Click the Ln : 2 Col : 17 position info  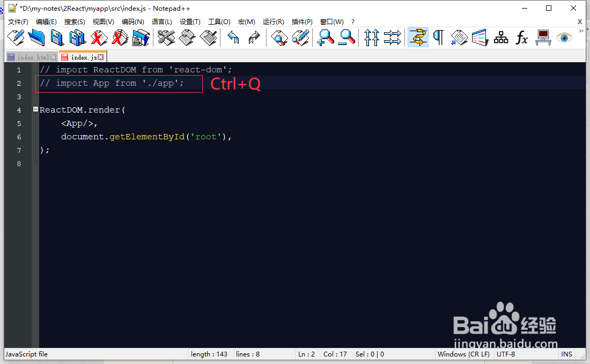[322, 354]
